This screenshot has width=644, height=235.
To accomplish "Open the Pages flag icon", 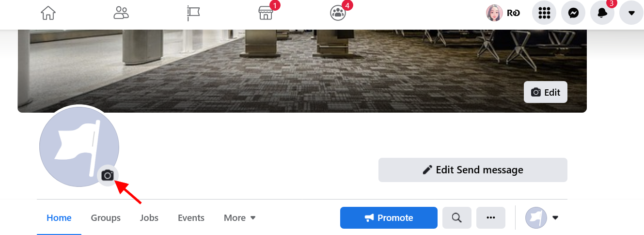I will (193, 13).
